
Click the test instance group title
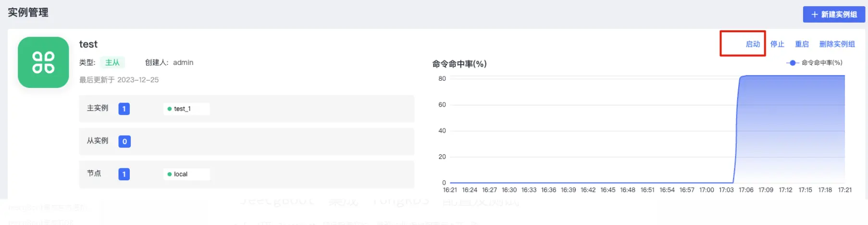click(88, 44)
